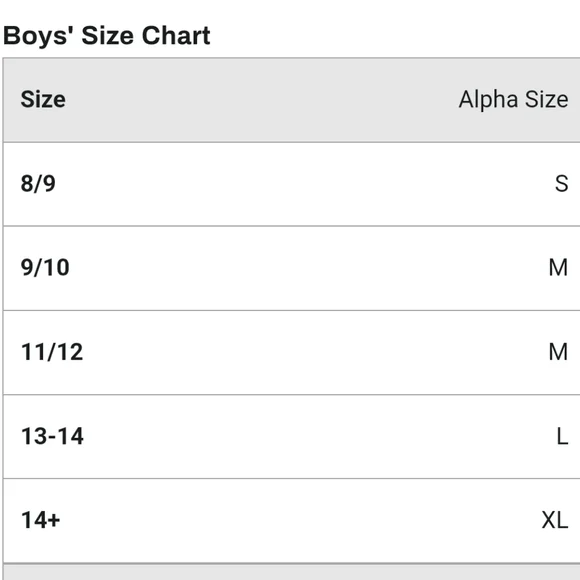Screen dimensions: 580x580
Task: Select the L alpha size value
Action: coord(563,436)
